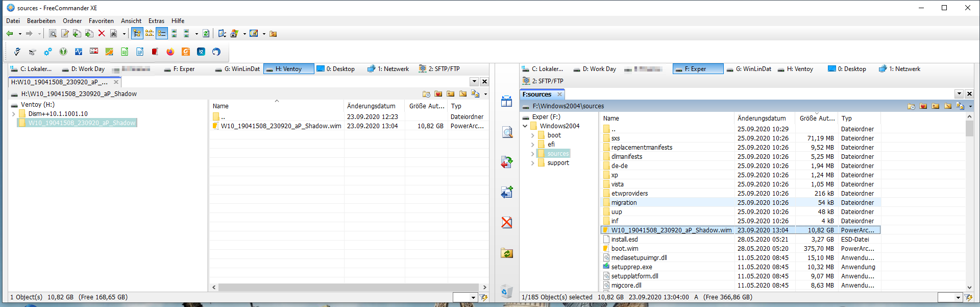The height and width of the screenshot is (307, 980).
Task: Click the recycle bin icon in middle strip
Action: tap(507, 291)
